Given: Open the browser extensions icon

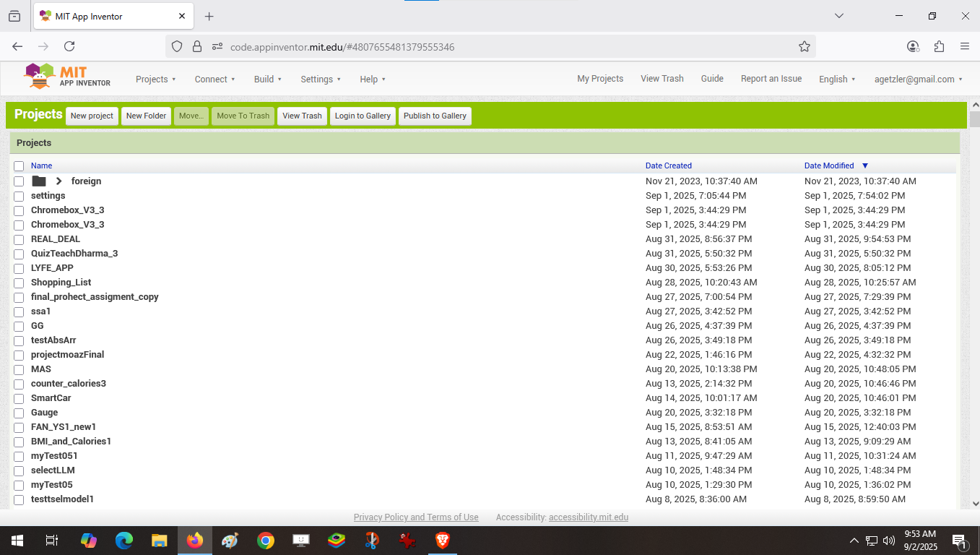Looking at the screenshot, I should point(939,46).
